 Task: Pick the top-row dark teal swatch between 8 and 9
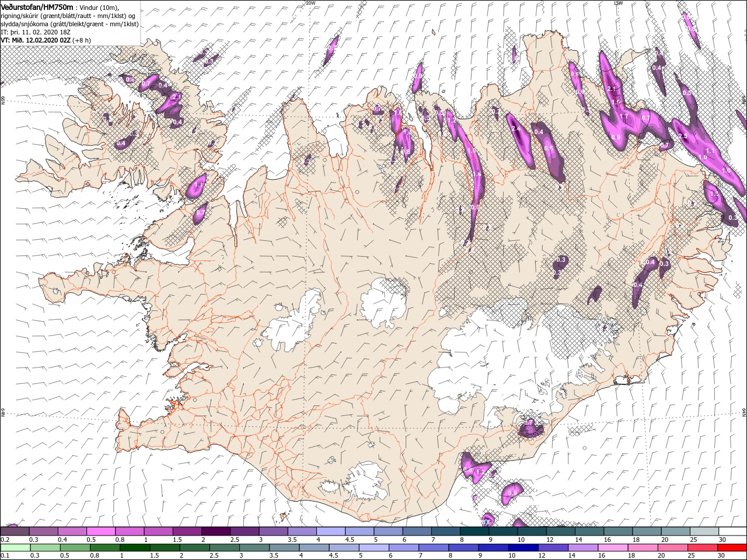[474, 531]
